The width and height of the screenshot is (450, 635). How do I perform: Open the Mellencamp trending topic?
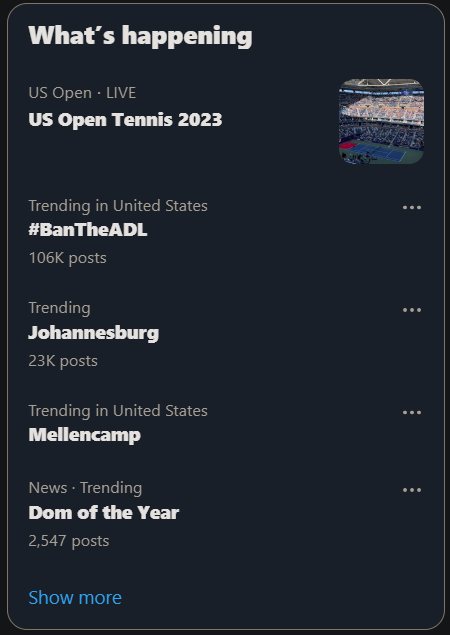85,435
